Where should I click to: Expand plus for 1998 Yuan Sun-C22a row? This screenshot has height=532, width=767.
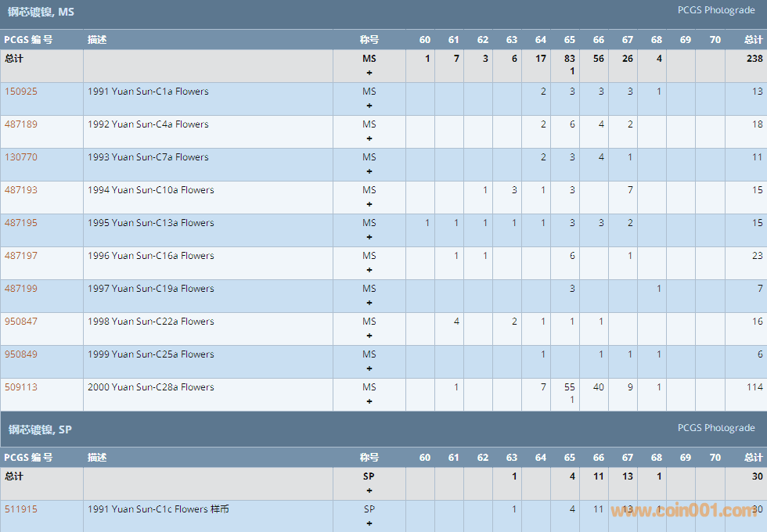[x=369, y=336]
